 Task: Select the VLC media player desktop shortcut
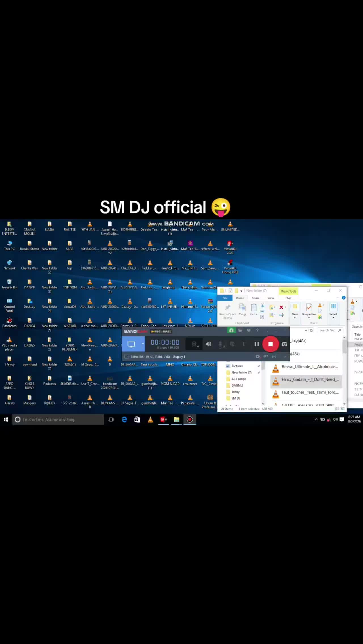pos(9,344)
